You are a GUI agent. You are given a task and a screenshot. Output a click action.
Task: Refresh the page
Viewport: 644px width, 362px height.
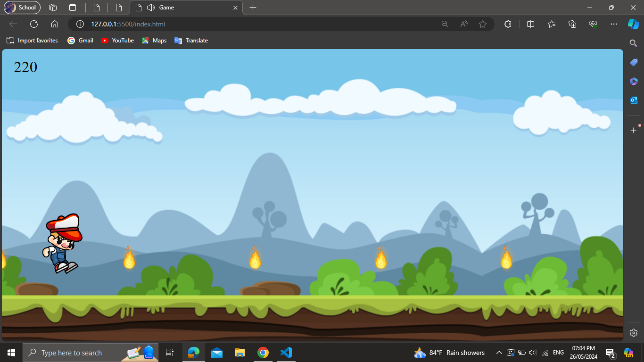click(34, 24)
